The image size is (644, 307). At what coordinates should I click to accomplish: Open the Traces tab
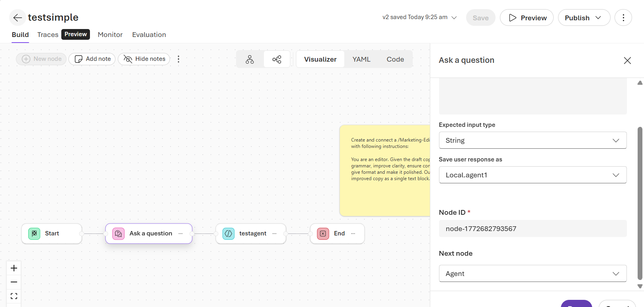[x=48, y=35]
